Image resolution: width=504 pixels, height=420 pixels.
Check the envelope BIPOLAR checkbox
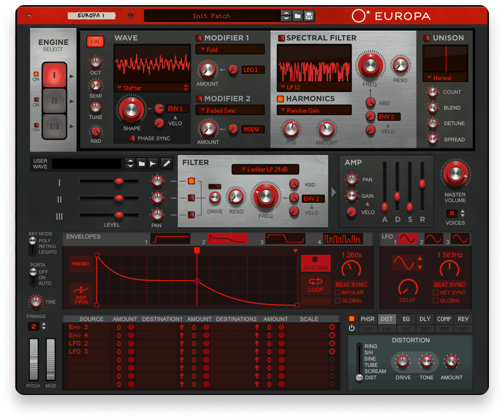[338, 292]
